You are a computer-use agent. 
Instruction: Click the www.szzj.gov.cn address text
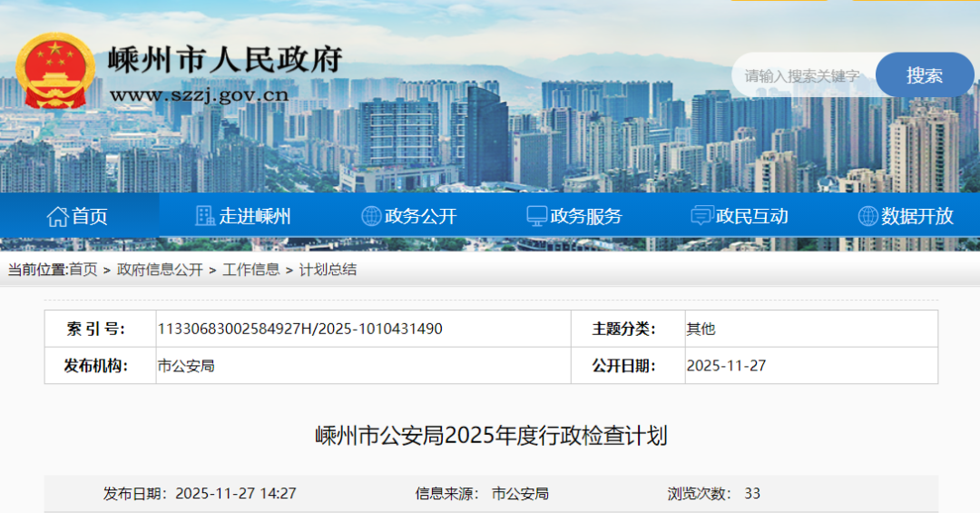click(199, 94)
